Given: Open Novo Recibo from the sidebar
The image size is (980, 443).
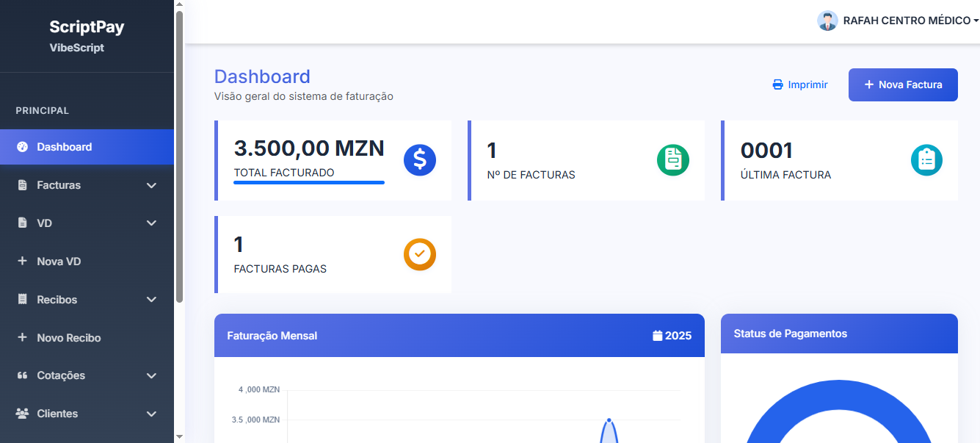Looking at the screenshot, I should click(68, 338).
